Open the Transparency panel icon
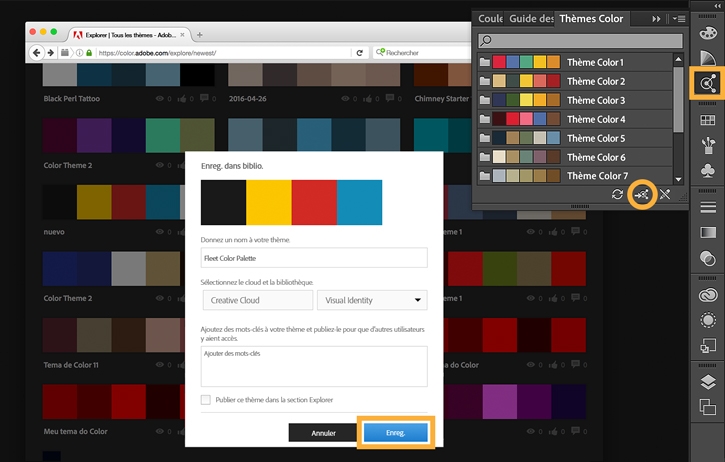 707,258
